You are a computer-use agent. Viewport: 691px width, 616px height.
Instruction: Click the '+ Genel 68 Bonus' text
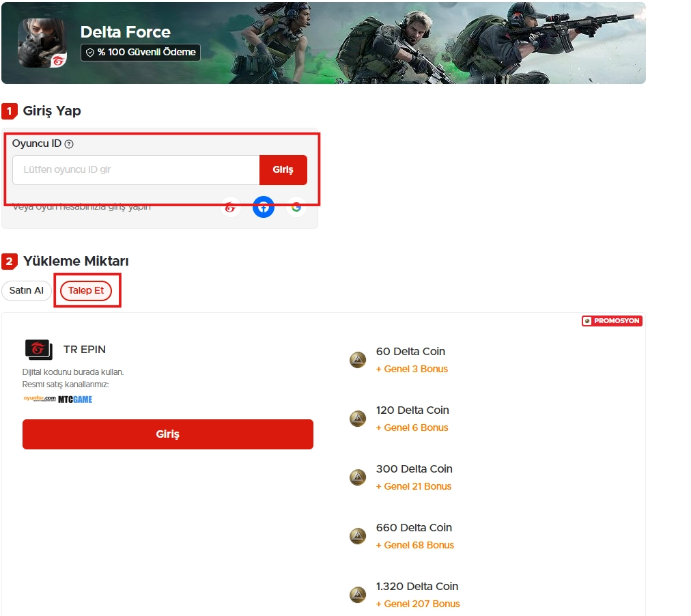pyautogui.click(x=414, y=545)
